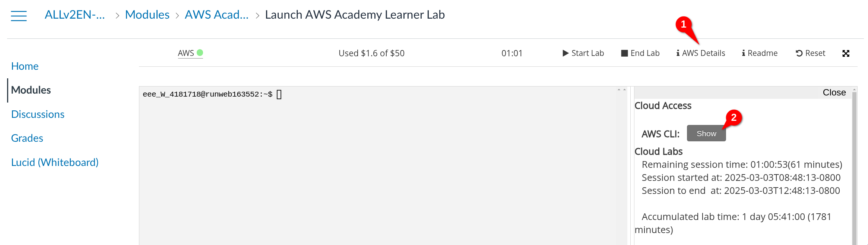This screenshot has height=245, width=868.
Task: Open Lucid (Whiteboard) from the sidebar
Action: pos(55,162)
